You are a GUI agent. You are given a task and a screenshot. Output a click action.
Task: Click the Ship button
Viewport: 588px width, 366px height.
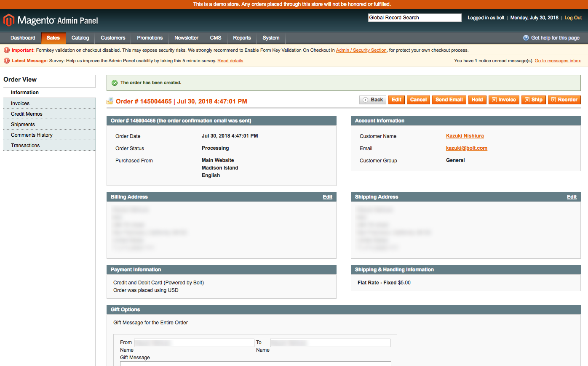(534, 100)
